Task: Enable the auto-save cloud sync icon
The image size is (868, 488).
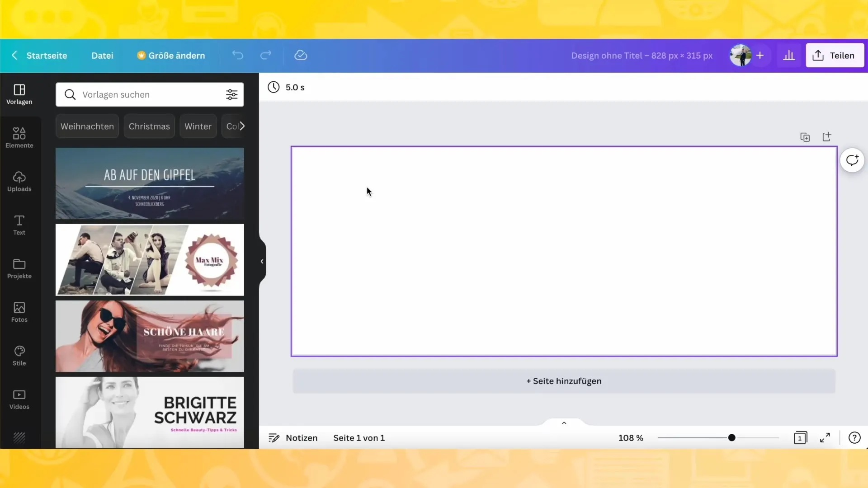Action: coord(301,55)
